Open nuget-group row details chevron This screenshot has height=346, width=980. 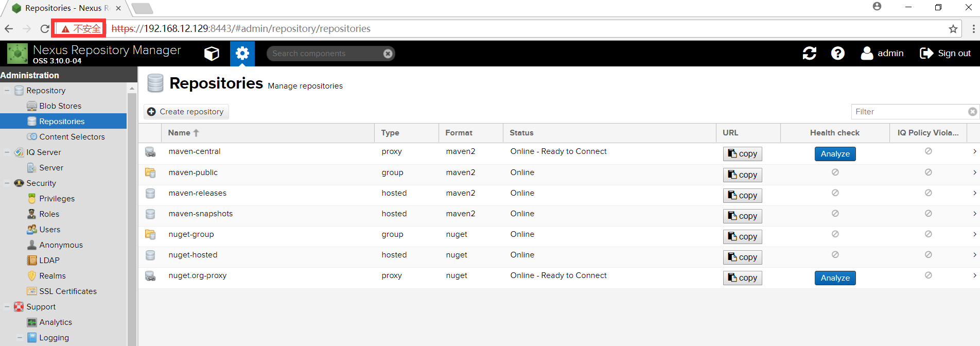pyautogui.click(x=974, y=234)
